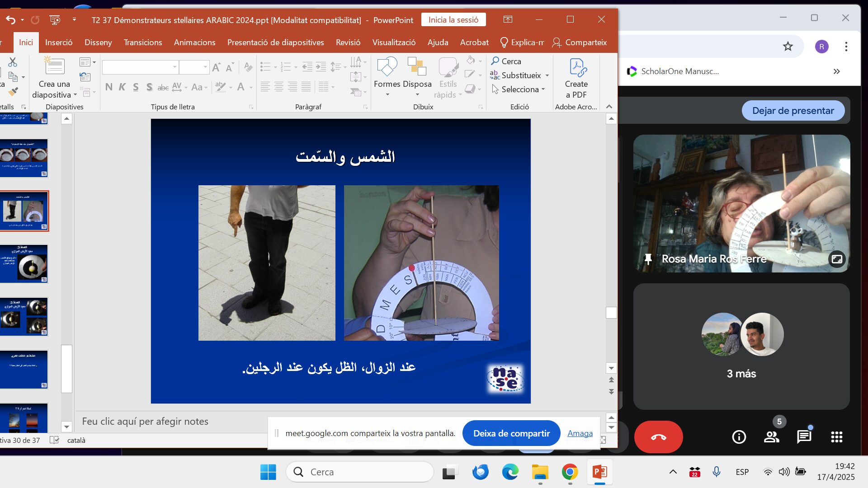Click the slide panel vertical scrollbar thumb

[x=67, y=369]
